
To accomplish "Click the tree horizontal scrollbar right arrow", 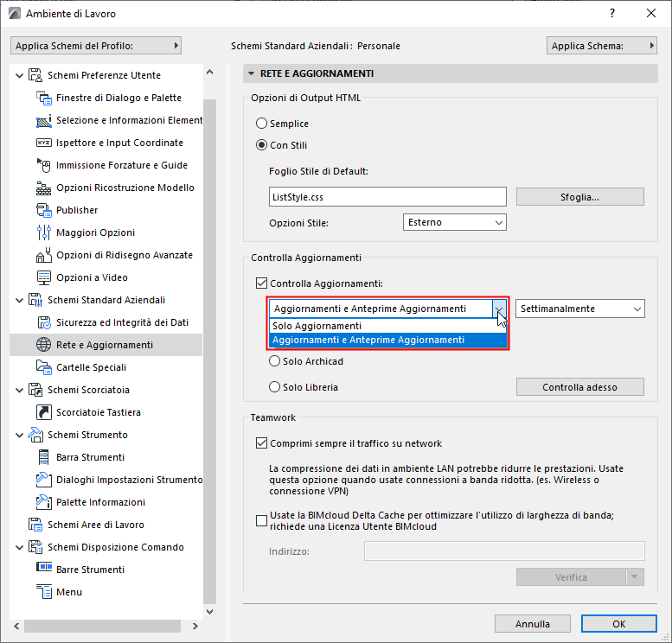I will click(195, 626).
